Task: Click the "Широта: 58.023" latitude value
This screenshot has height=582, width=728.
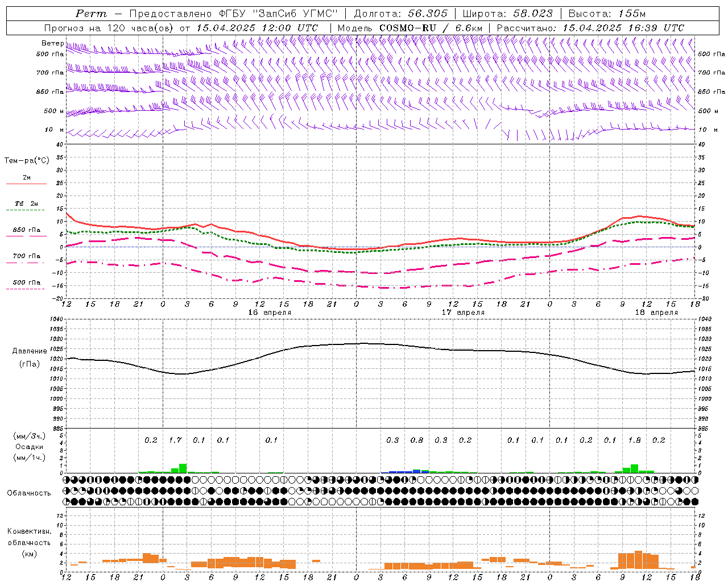Action: click(507, 14)
